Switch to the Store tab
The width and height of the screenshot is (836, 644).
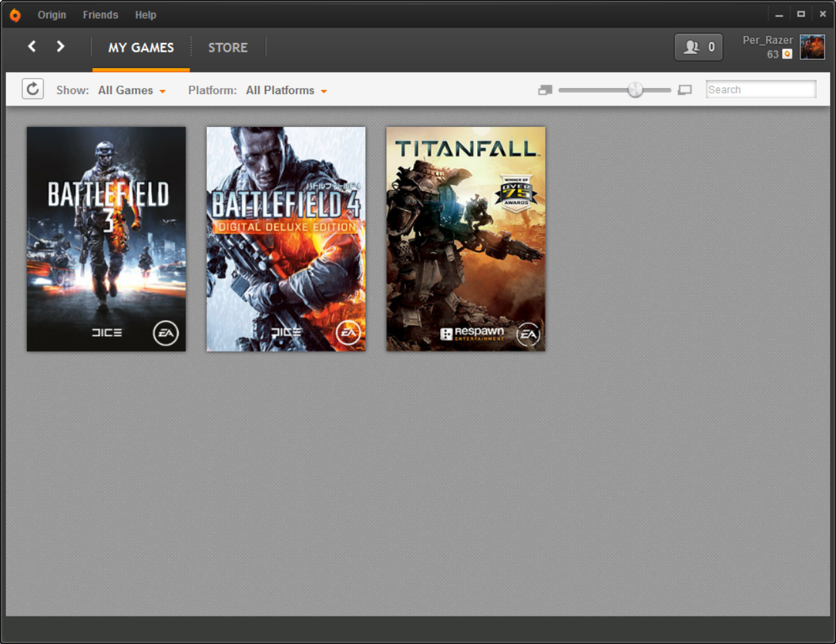pyautogui.click(x=228, y=48)
